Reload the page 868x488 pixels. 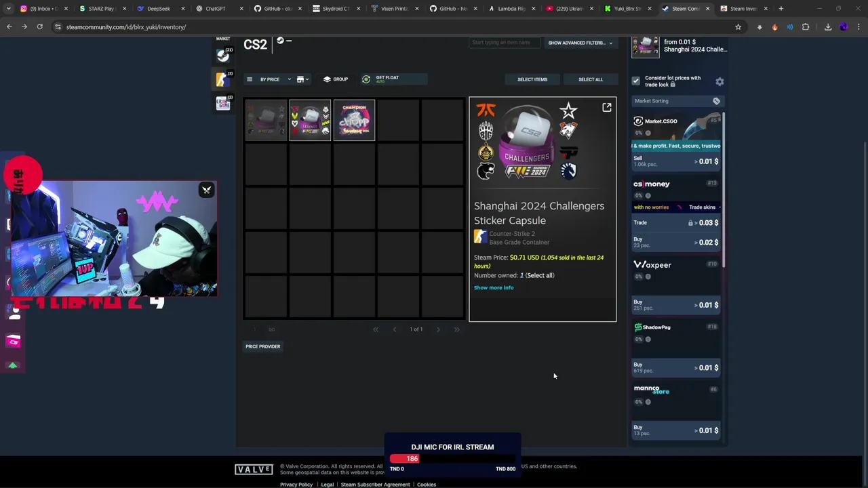(x=39, y=27)
